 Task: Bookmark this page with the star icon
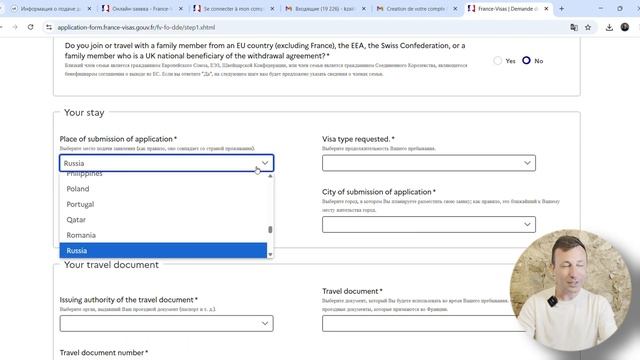[588, 27]
